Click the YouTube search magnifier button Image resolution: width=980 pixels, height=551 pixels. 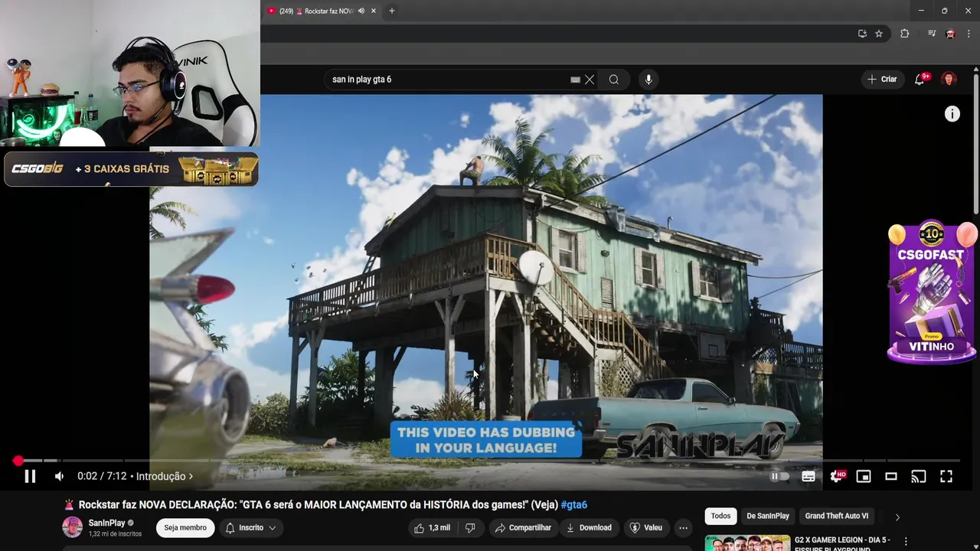coord(614,80)
